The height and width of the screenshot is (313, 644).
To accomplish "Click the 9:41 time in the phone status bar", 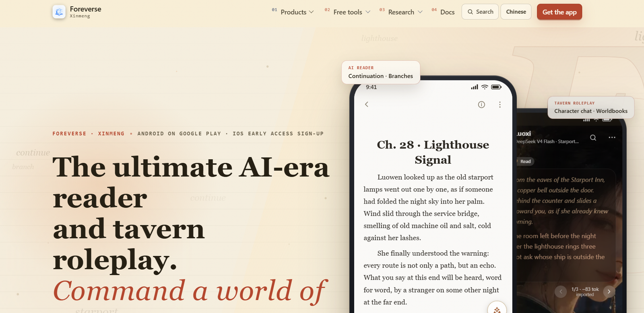I will (371, 87).
